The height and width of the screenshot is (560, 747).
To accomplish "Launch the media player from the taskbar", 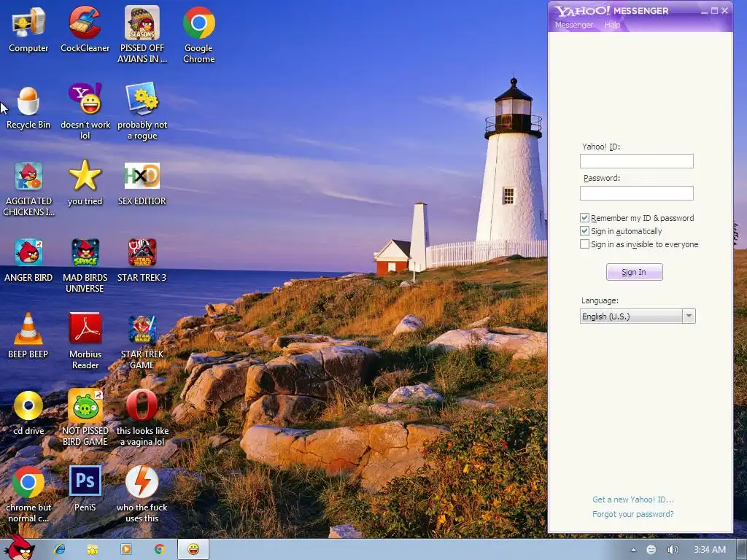I will 125,549.
